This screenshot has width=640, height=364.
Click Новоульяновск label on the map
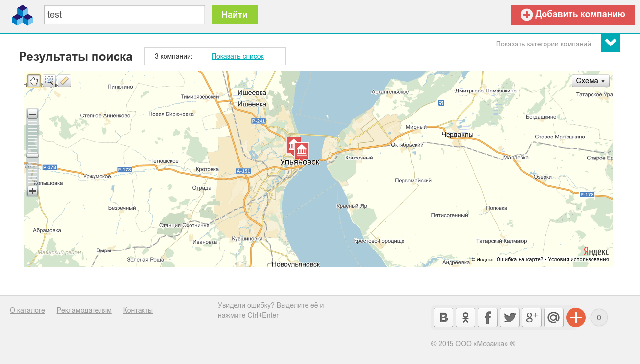point(296,264)
